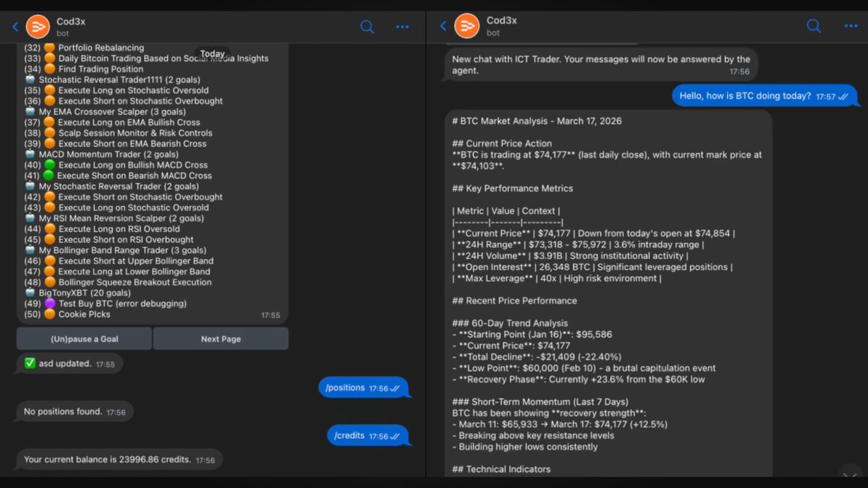
Task: Go back from the right Cod3x chat
Action: point(443,27)
